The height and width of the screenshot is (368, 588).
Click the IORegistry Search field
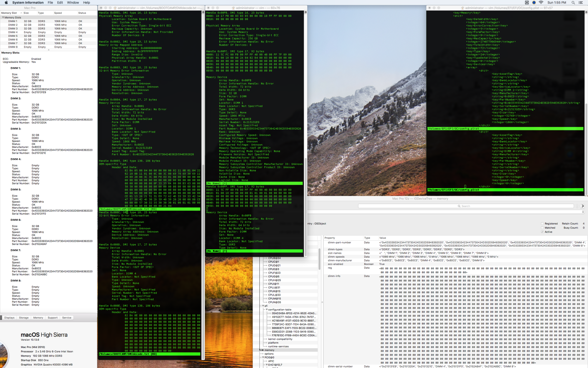[466, 206]
